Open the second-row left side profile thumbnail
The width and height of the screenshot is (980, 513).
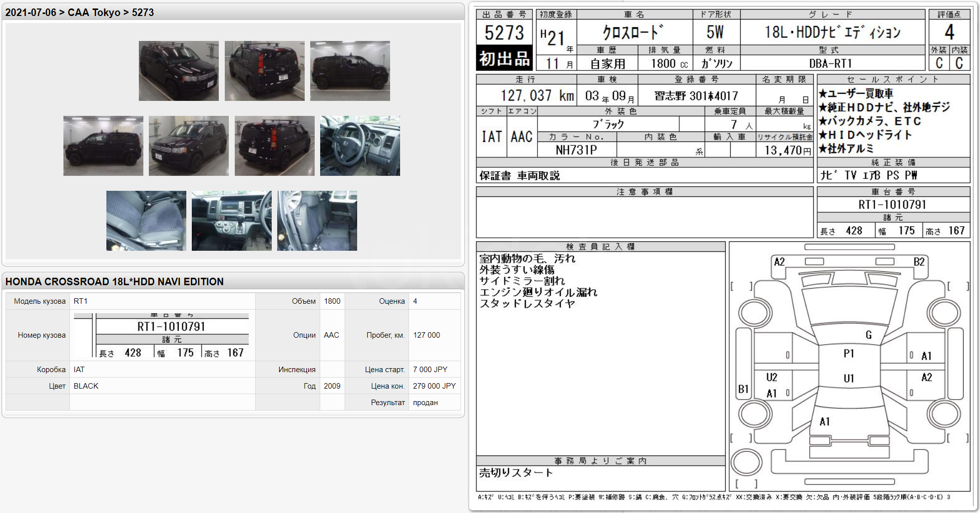[103, 146]
